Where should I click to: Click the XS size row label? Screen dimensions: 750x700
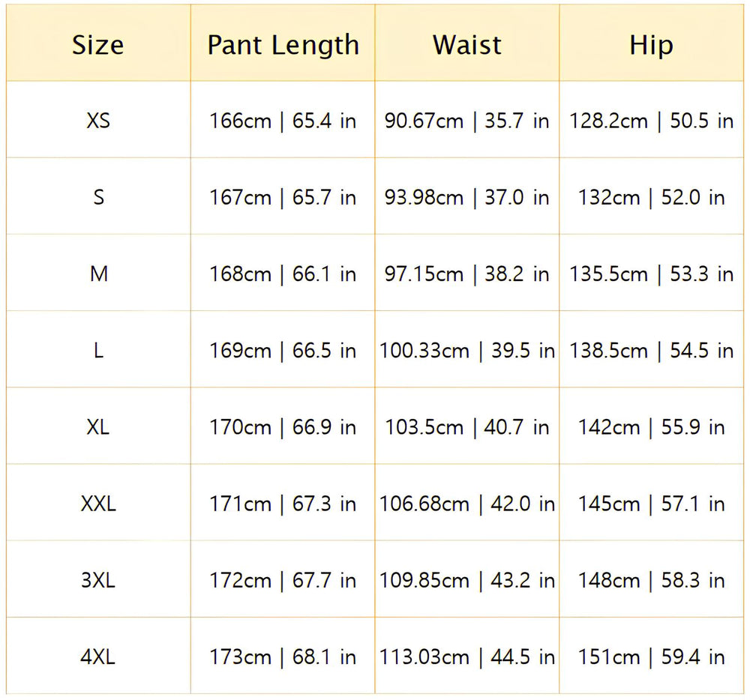(98, 121)
